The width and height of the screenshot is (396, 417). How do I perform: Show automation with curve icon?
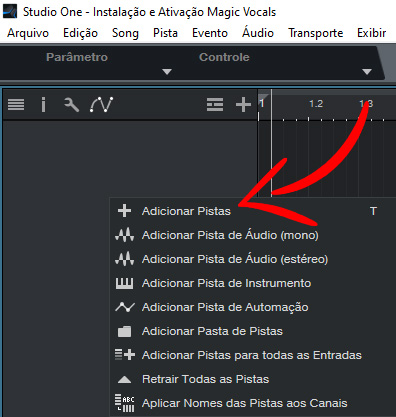[101, 105]
